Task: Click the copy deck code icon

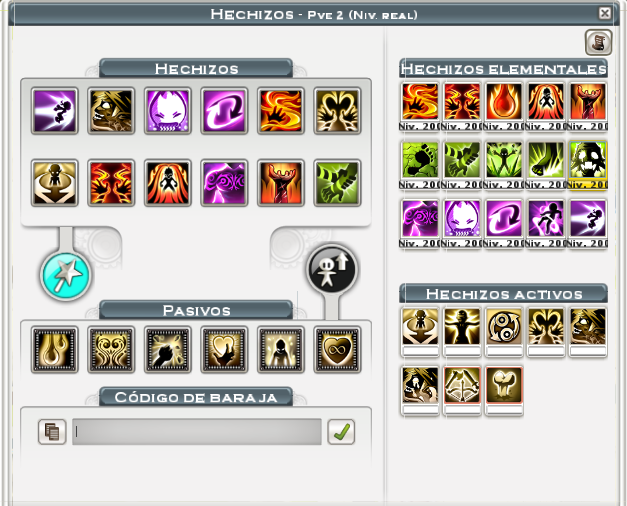Action: 52,432
